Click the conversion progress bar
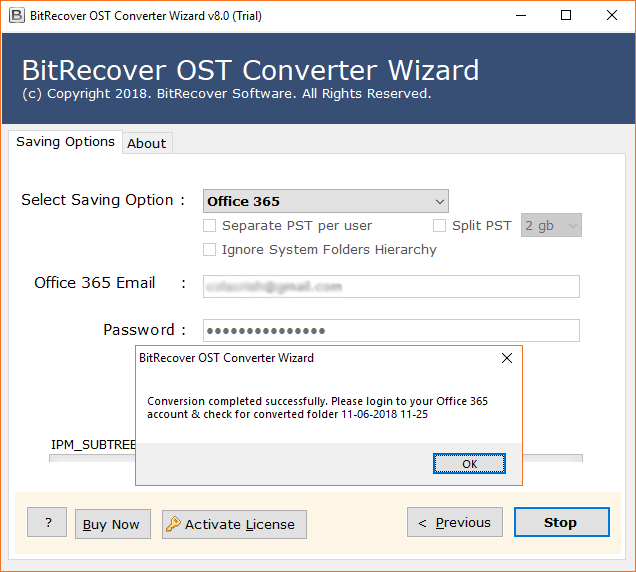This screenshot has width=636, height=572. (x=316, y=458)
